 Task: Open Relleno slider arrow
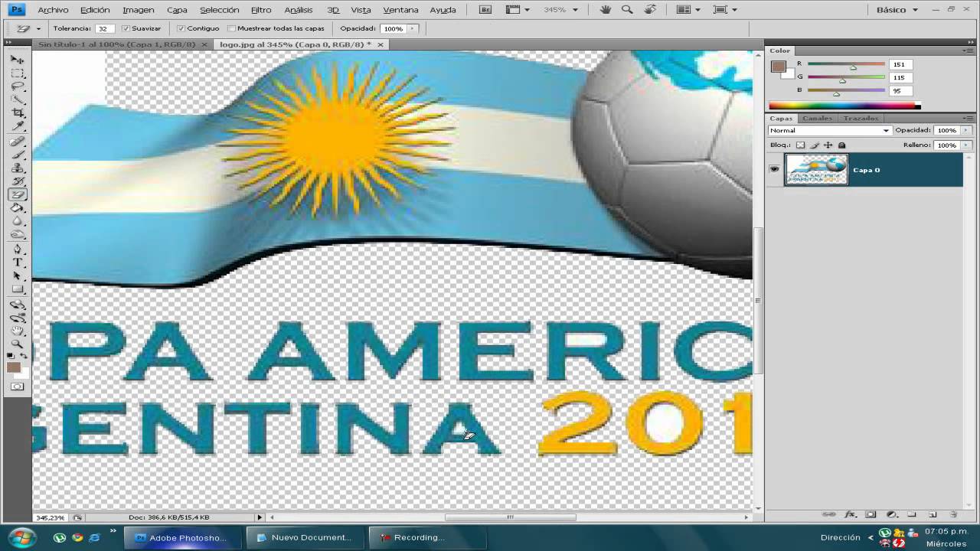[x=965, y=145]
